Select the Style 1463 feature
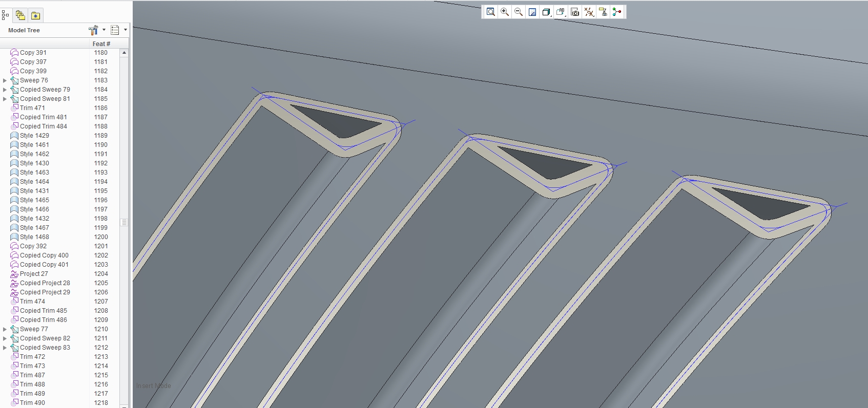The height and width of the screenshot is (408, 868). pos(34,173)
